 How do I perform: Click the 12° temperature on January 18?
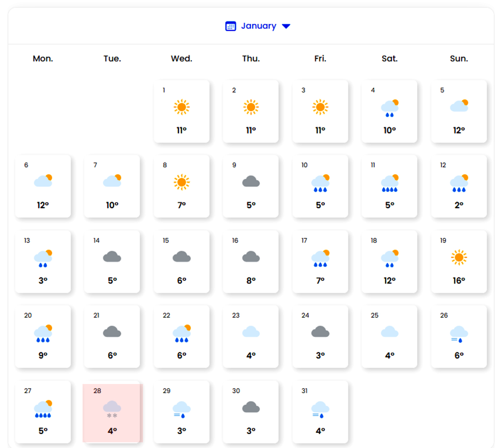[390, 281]
